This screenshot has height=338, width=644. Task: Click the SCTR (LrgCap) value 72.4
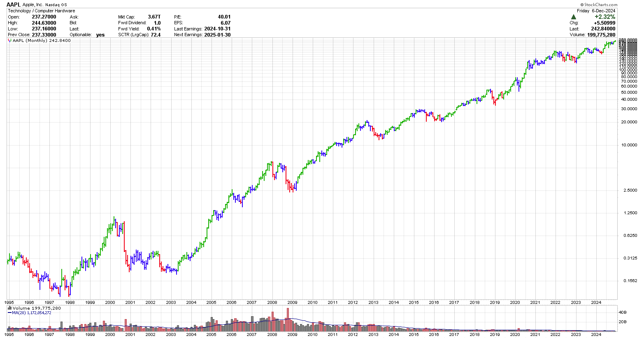tap(156, 35)
